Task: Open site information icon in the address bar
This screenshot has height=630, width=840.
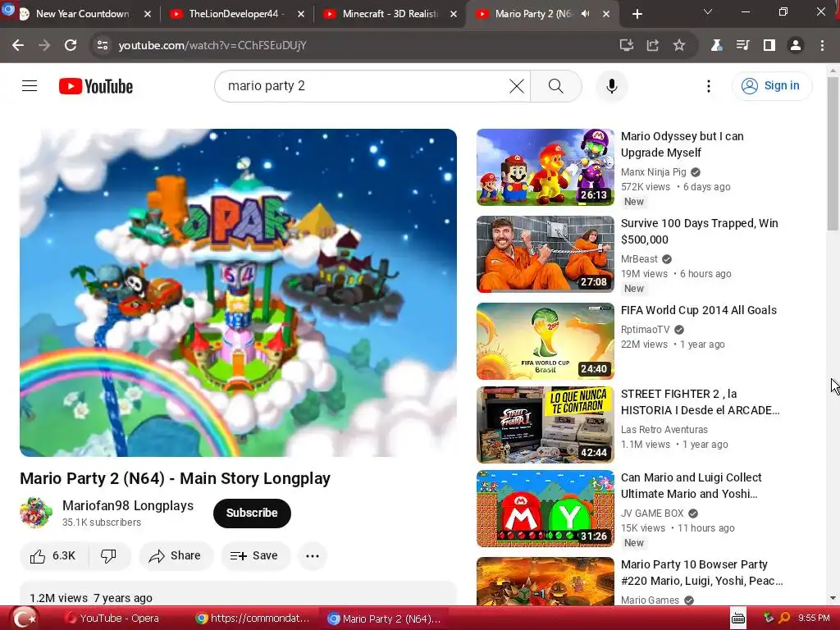Action: pos(102,46)
